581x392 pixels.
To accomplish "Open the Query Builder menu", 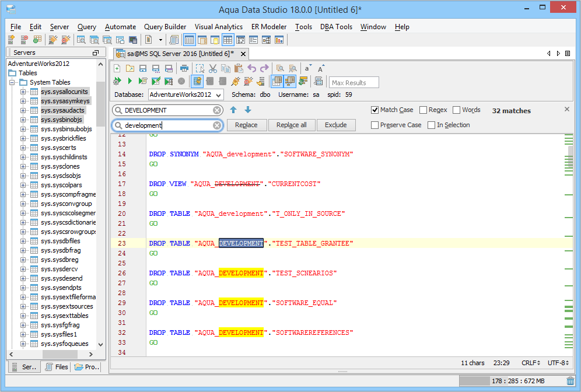I will point(165,27).
